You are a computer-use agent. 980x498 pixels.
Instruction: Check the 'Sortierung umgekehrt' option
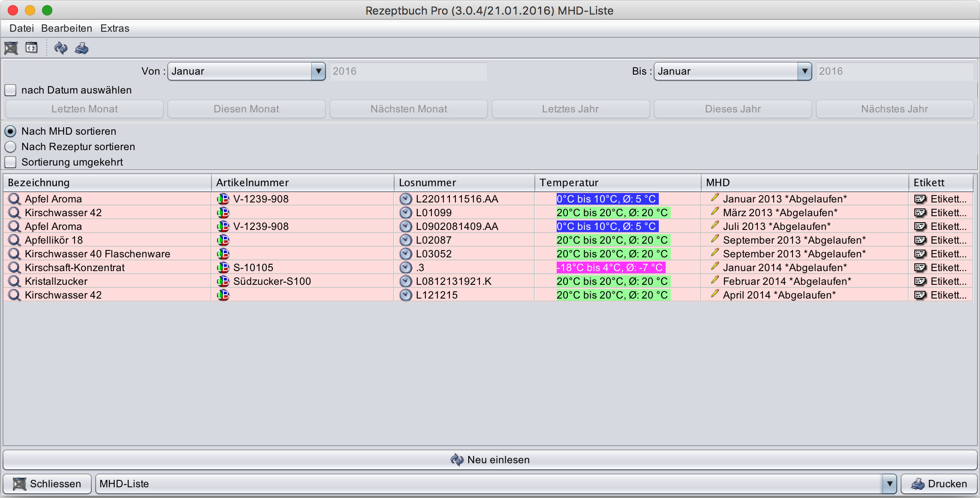pyautogui.click(x=11, y=162)
